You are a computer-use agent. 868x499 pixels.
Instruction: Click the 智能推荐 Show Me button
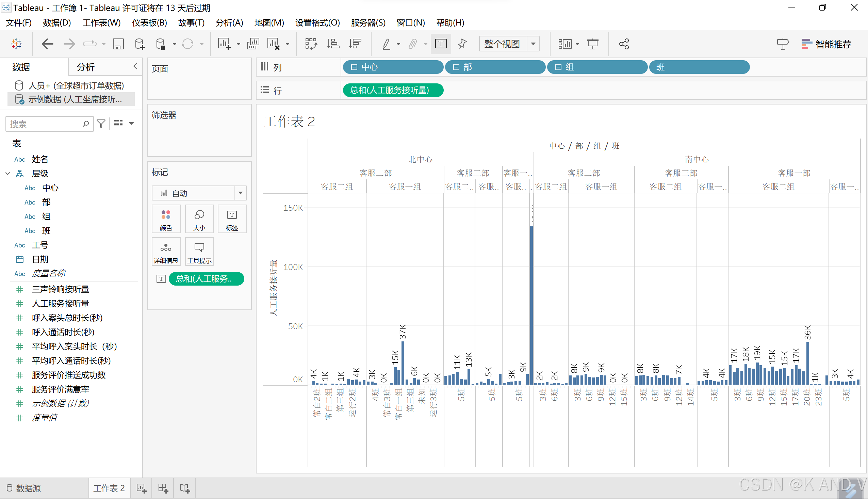(x=826, y=44)
